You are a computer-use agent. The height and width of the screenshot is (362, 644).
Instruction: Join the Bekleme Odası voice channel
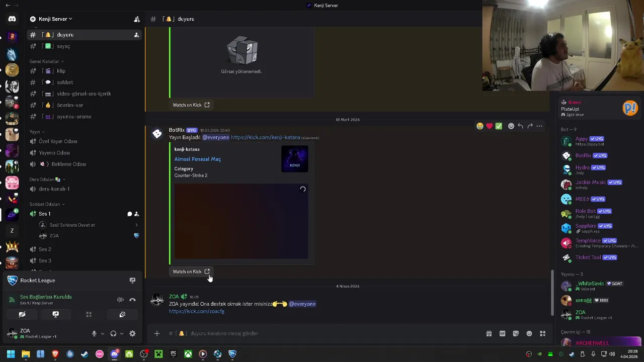(85, 164)
